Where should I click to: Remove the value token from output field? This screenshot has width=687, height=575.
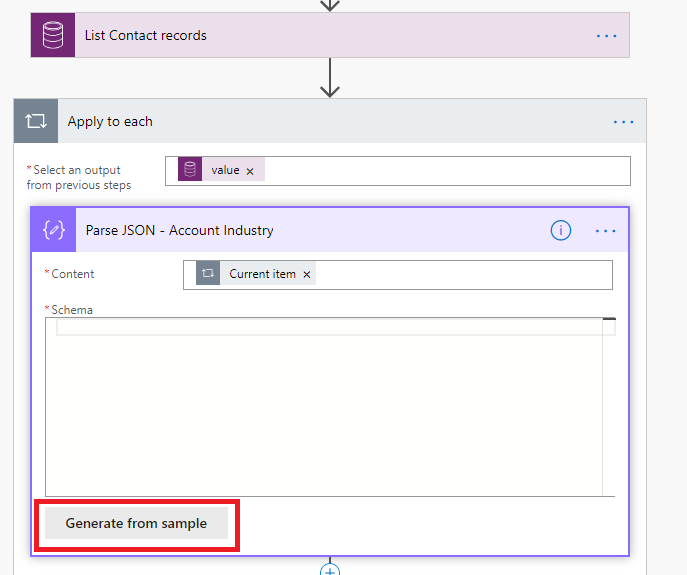coord(250,171)
